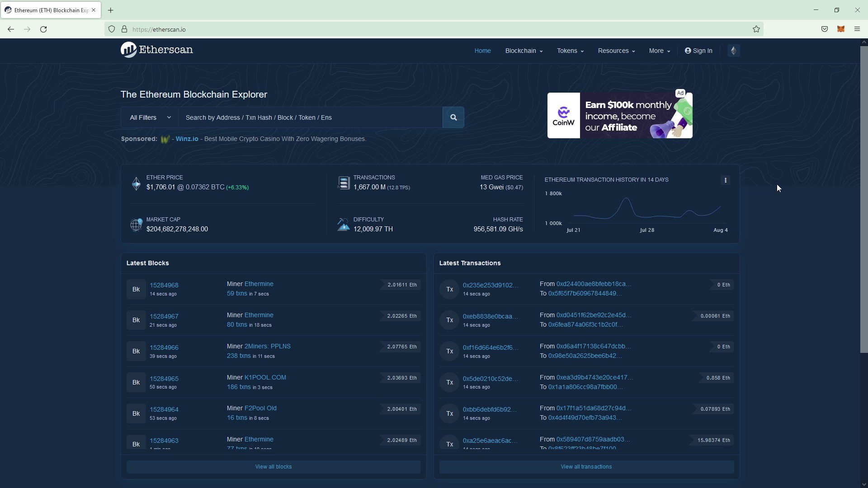Screen dimensions: 868x488
Task: Click the Etherscan logo icon
Action: click(128, 50)
